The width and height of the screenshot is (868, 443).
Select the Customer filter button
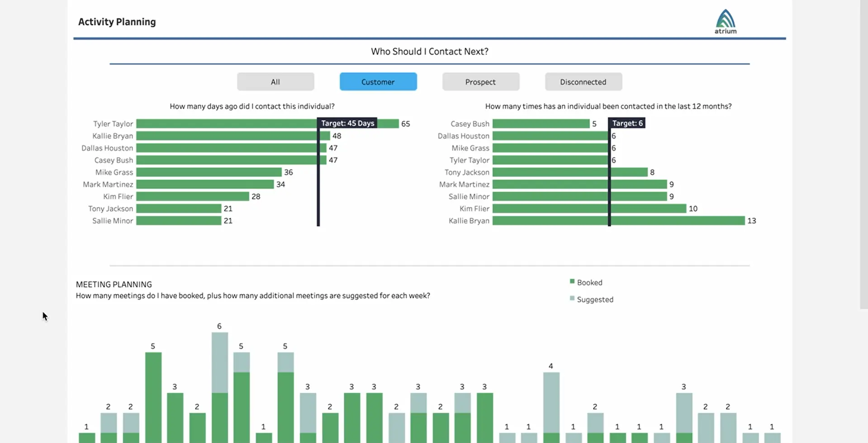pos(378,81)
